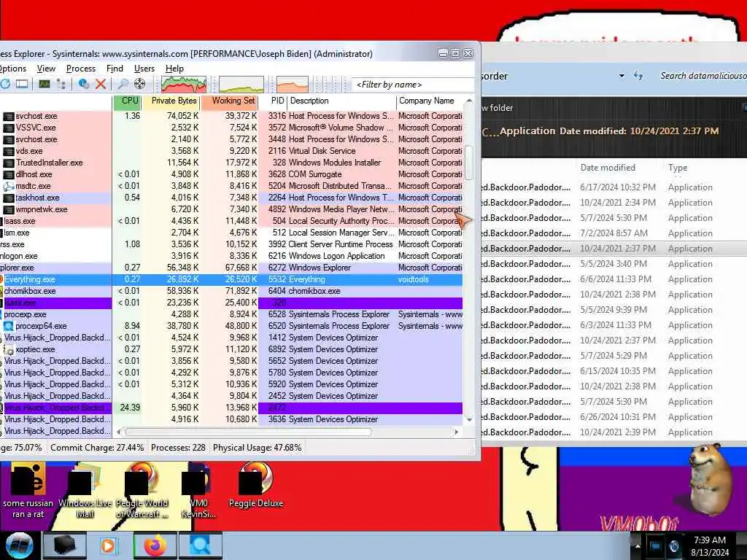This screenshot has width=747, height=560.
Task: Click the horizontal scrollbar right arrow
Action: (x=457, y=432)
